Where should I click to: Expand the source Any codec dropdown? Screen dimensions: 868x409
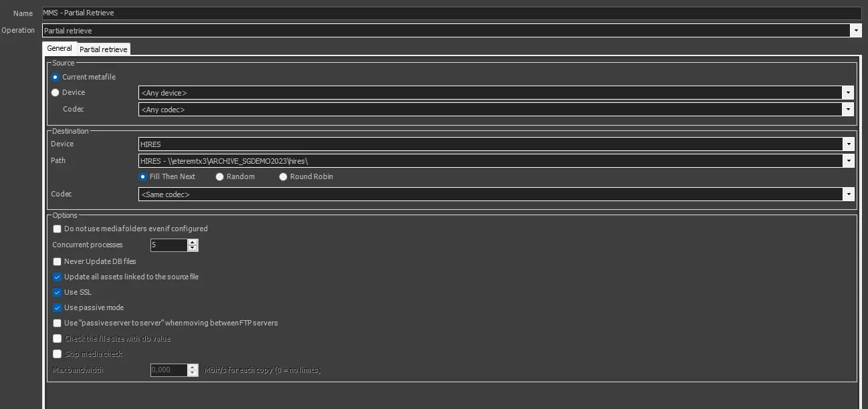848,110
